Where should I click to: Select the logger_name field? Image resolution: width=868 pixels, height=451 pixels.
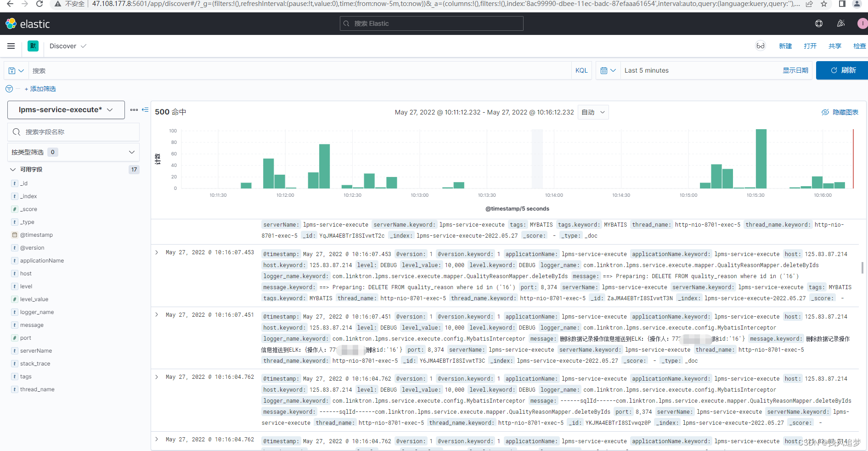[x=37, y=312]
